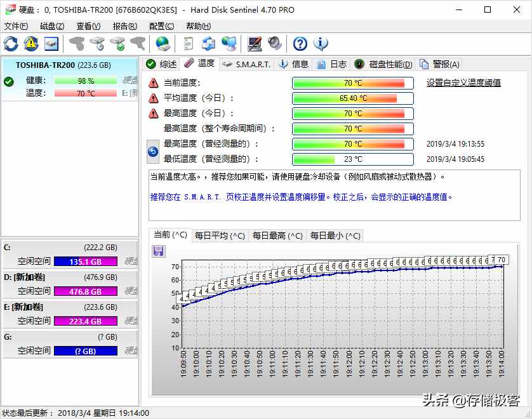This screenshot has height=419, width=532.
Task: Click the disk test with green check icon
Action: point(117,44)
